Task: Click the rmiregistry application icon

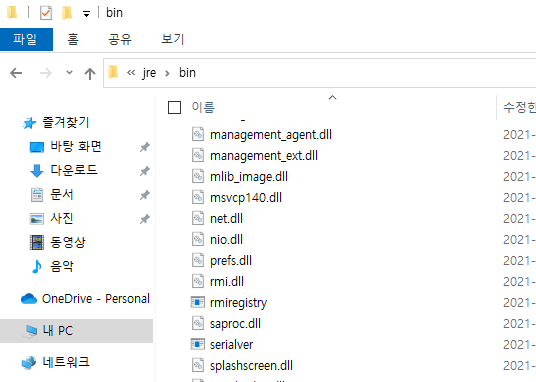Action: 198,302
